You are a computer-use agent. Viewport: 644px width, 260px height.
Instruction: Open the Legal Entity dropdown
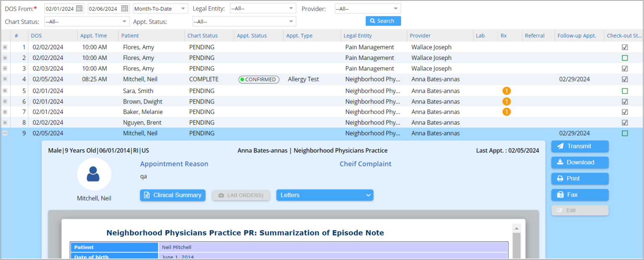[262, 8]
